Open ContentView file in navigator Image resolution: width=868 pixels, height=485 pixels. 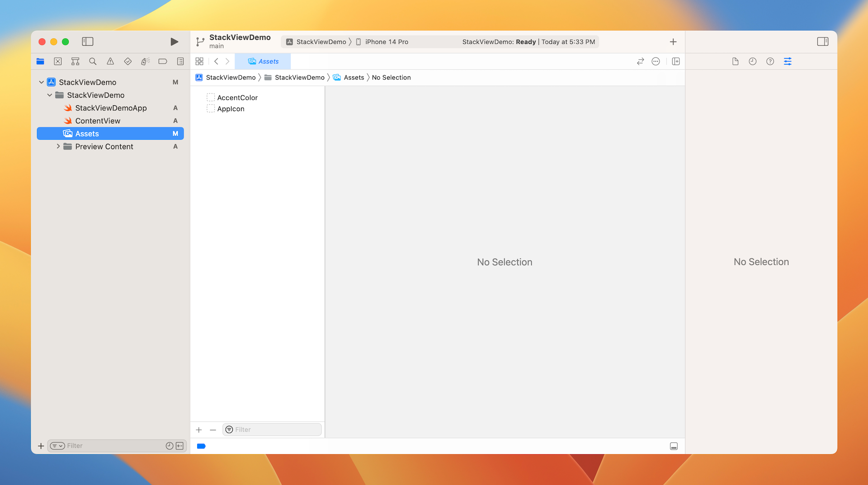[x=98, y=121]
